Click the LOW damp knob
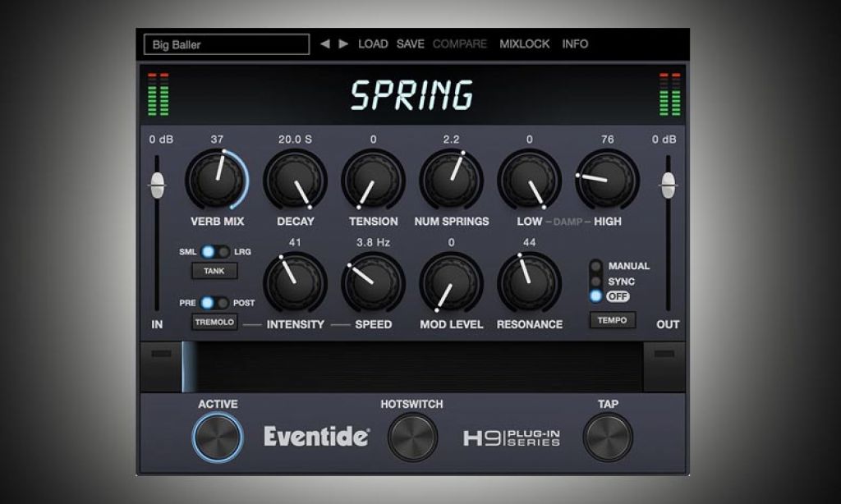Screen dimensions: 841x504 [x=530, y=180]
